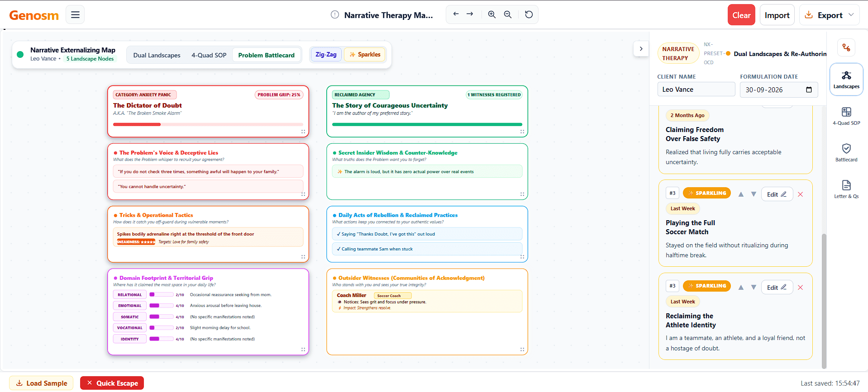Viewport: 868px width, 392px height.
Task: Move Reclaiming the Athlete Identity up
Action: 741,288
